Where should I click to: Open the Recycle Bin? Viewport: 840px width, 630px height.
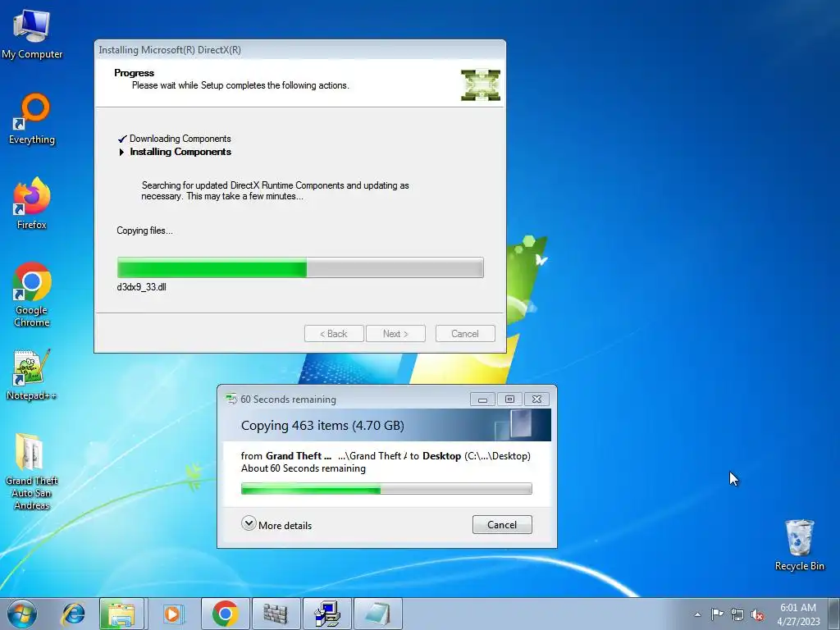tap(799, 545)
